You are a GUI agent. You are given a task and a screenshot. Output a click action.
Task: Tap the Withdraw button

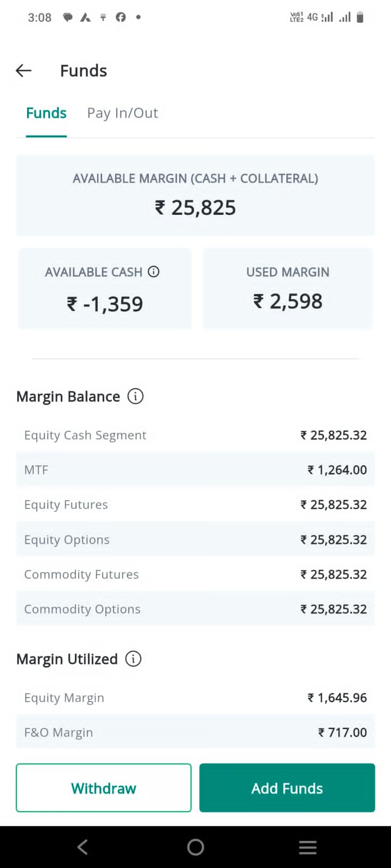(104, 788)
